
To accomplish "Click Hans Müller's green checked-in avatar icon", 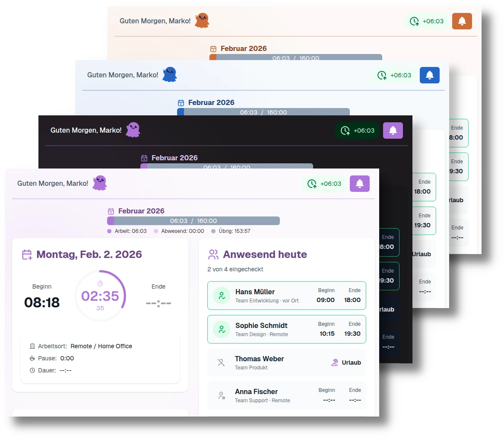I will coord(221,296).
